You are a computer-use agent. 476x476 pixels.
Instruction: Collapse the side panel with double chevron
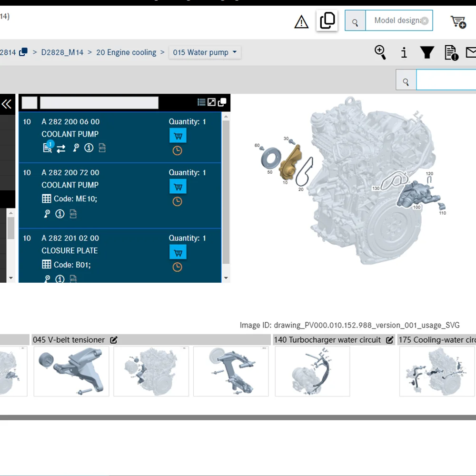7,104
